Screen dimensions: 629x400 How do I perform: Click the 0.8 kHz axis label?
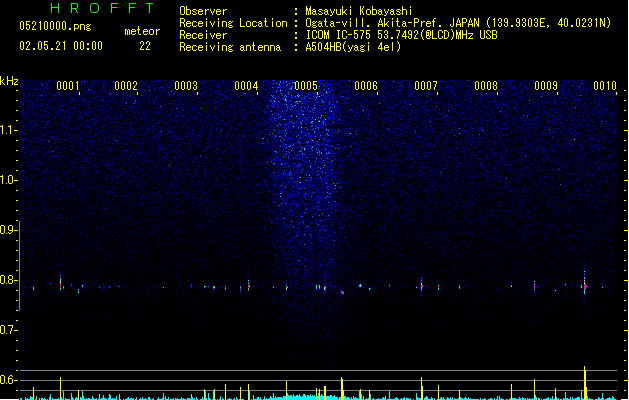click(x=8, y=280)
